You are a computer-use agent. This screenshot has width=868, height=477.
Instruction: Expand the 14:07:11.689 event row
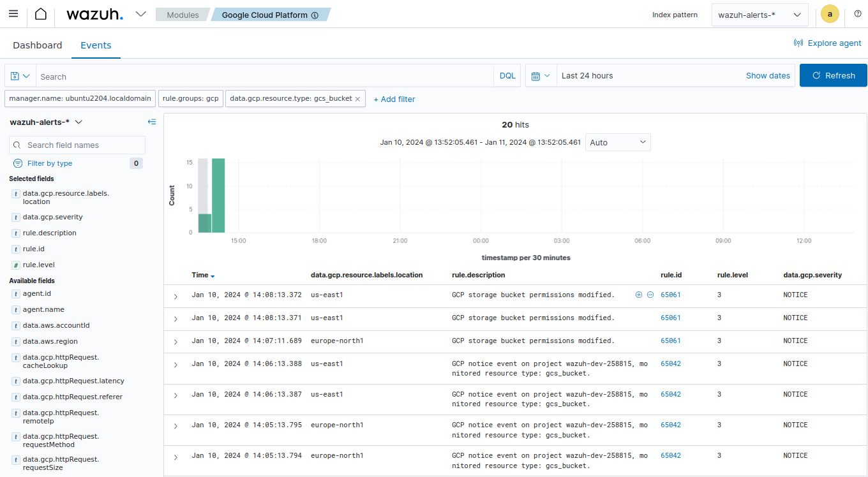(x=176, y=342)
